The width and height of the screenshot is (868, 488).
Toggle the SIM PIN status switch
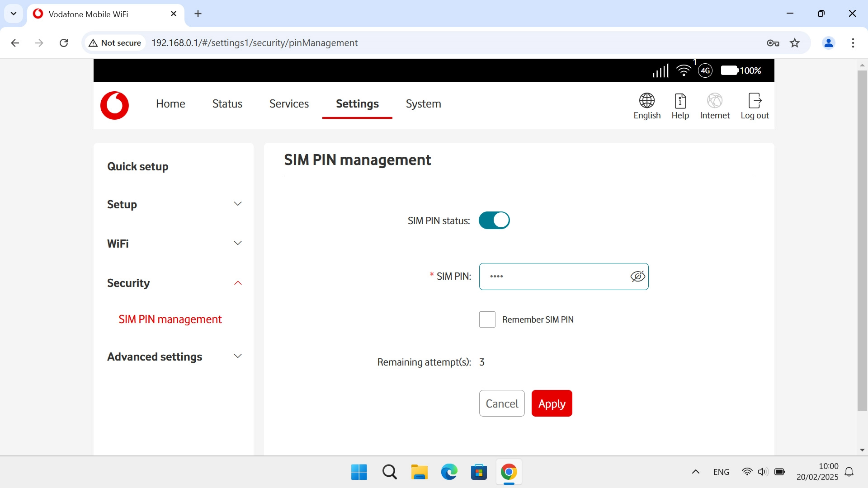tap(494, 221)
